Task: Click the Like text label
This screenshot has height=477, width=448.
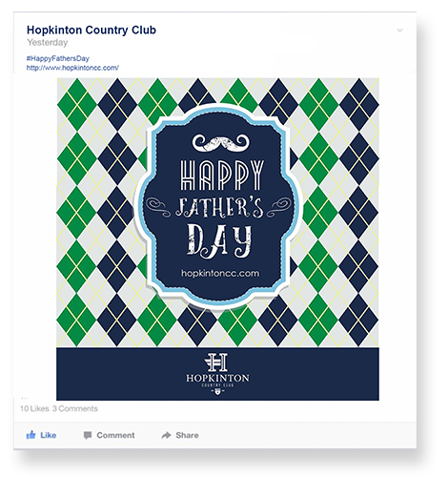Action: click(49, 435)
